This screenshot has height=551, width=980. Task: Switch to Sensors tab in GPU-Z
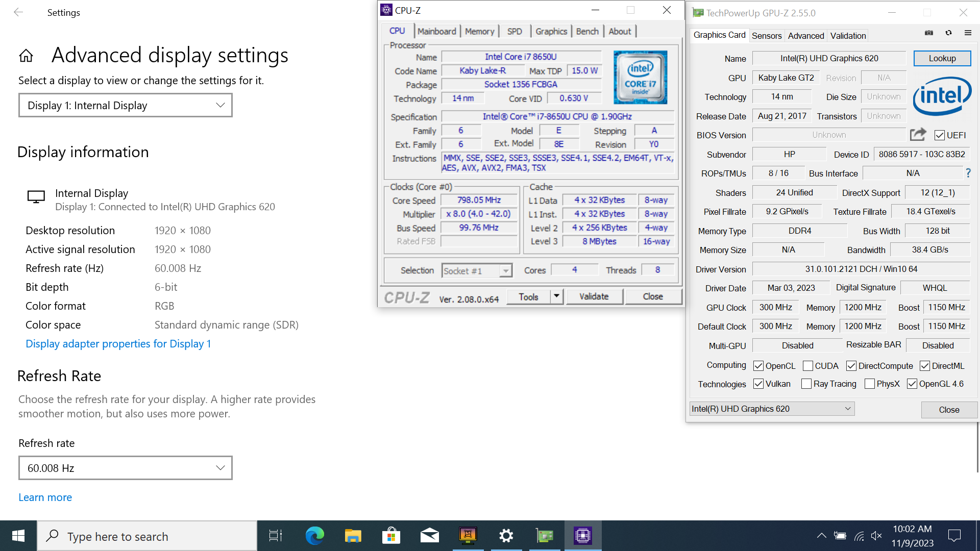pyautogui.click(x=767, y=36)
